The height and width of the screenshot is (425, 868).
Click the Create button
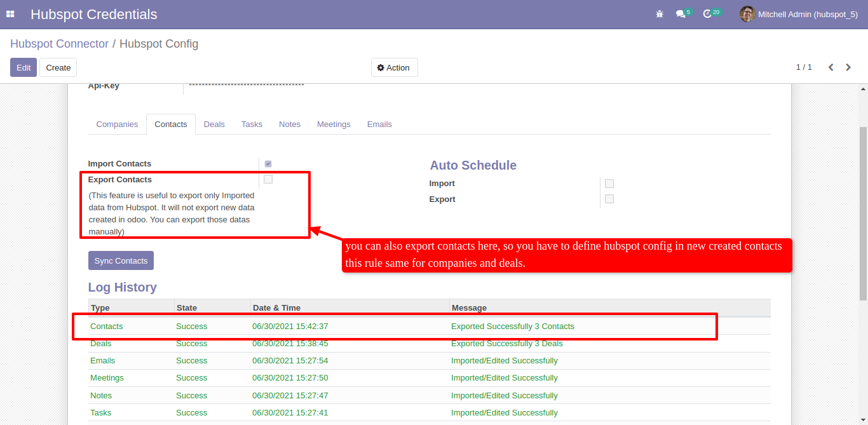pyautogui.click(x=58, y=67)
